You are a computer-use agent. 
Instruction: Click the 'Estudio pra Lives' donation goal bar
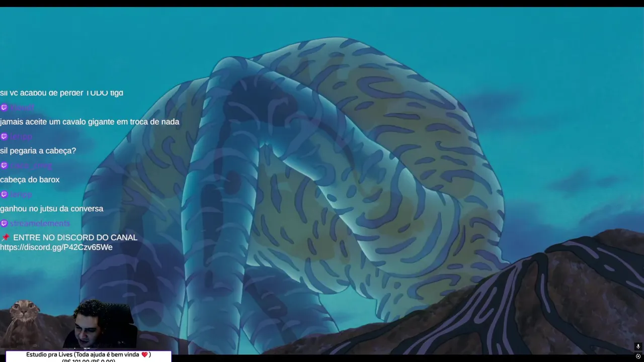[89, 356]
